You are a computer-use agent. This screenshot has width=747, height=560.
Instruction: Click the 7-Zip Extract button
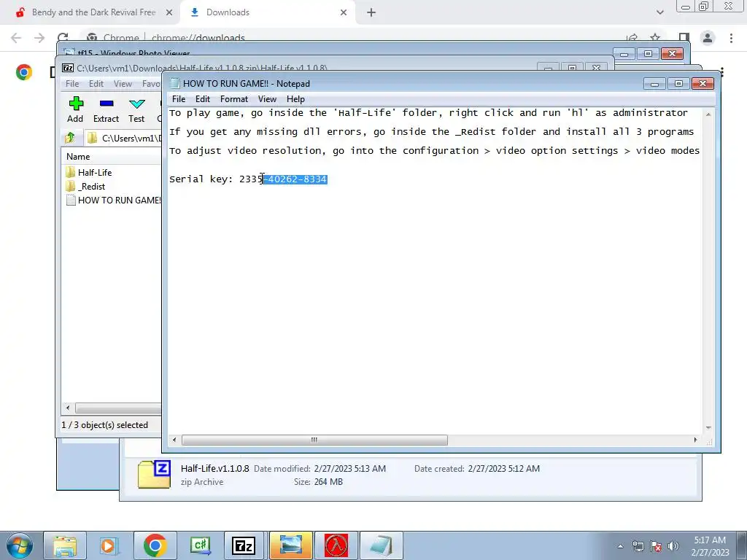pos(106,109)
